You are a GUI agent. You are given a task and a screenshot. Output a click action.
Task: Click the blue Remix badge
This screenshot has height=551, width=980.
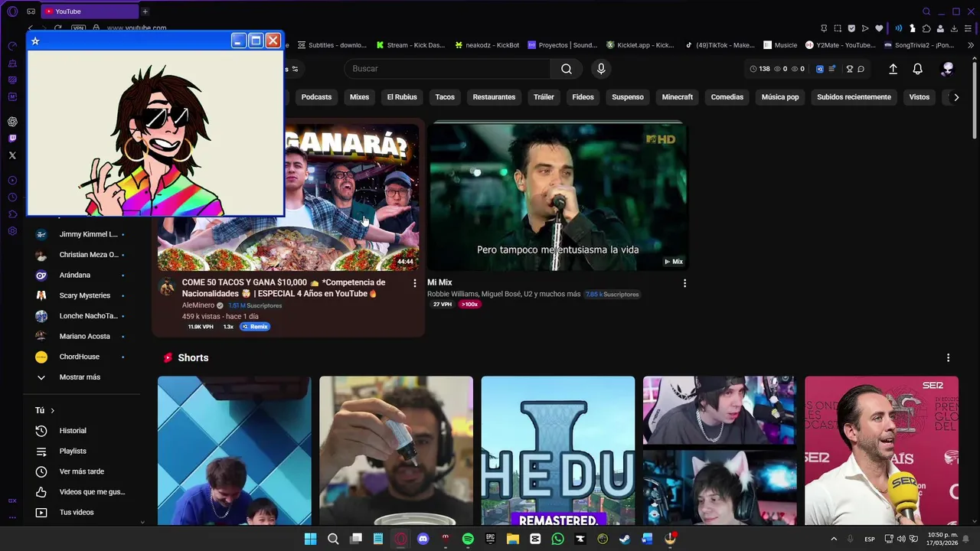(255, 327)
